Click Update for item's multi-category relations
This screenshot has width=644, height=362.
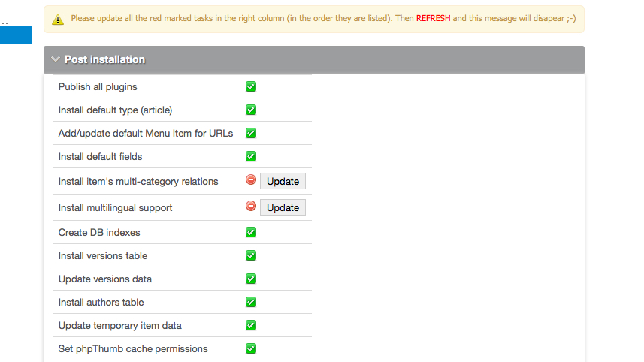pyautogui.click(x=283, y=181)
